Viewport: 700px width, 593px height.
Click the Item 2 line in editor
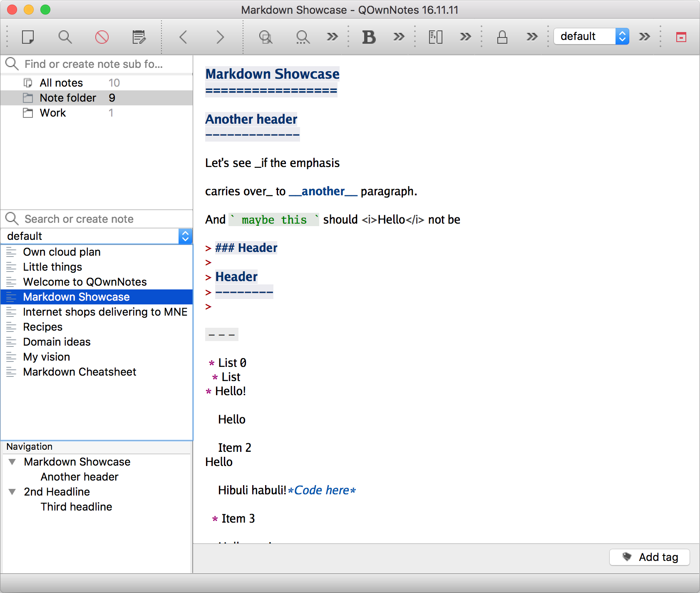pyautogui.click(x=235, y=448)
